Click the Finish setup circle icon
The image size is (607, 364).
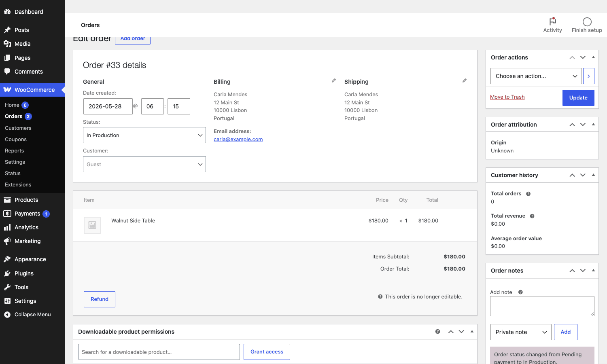point(587,22)
